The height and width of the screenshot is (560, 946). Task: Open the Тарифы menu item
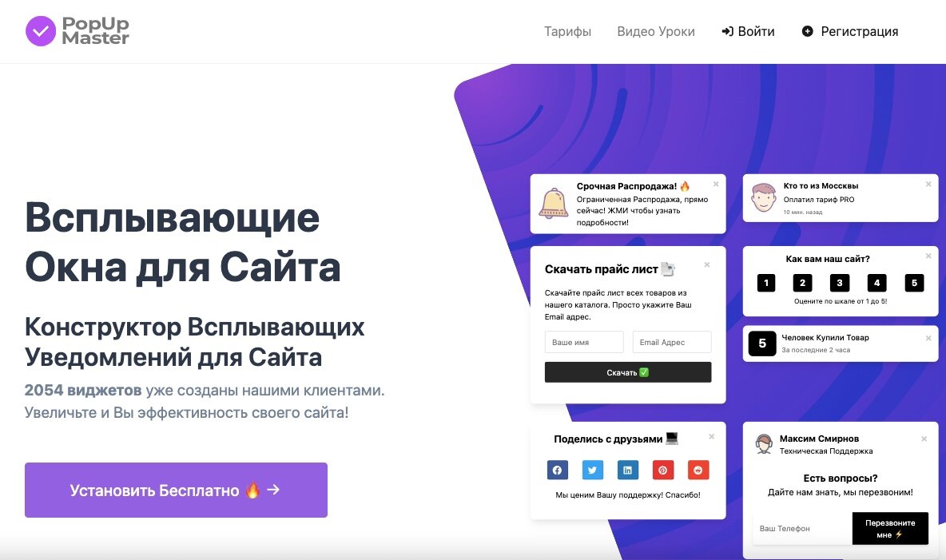point(568,31)
